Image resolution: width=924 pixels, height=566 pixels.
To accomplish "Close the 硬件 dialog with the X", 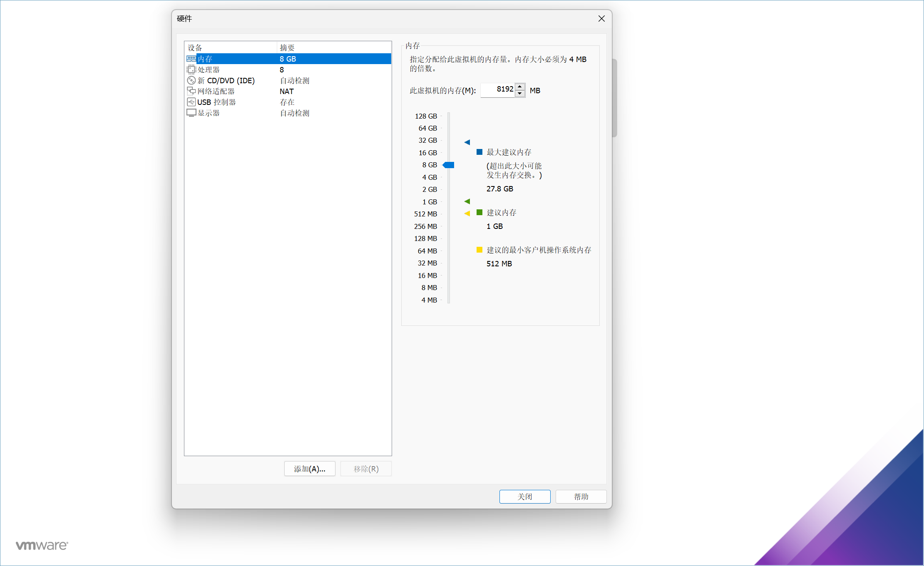I will 601,19.
